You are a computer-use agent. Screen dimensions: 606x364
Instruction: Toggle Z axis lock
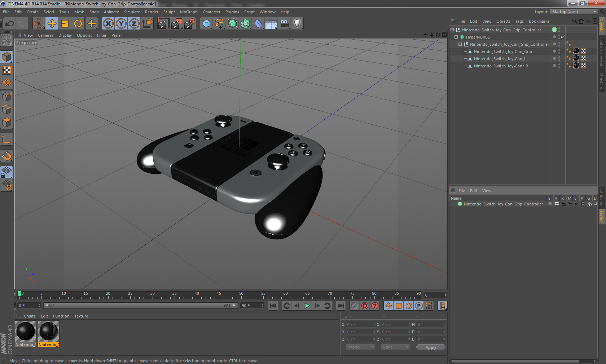point(134,24)
